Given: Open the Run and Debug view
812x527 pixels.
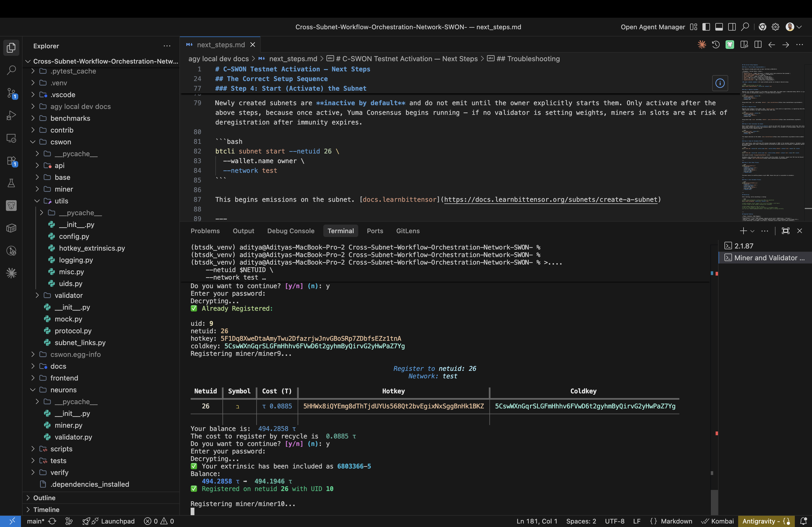Looking at the screenshot, I should 11,116.
